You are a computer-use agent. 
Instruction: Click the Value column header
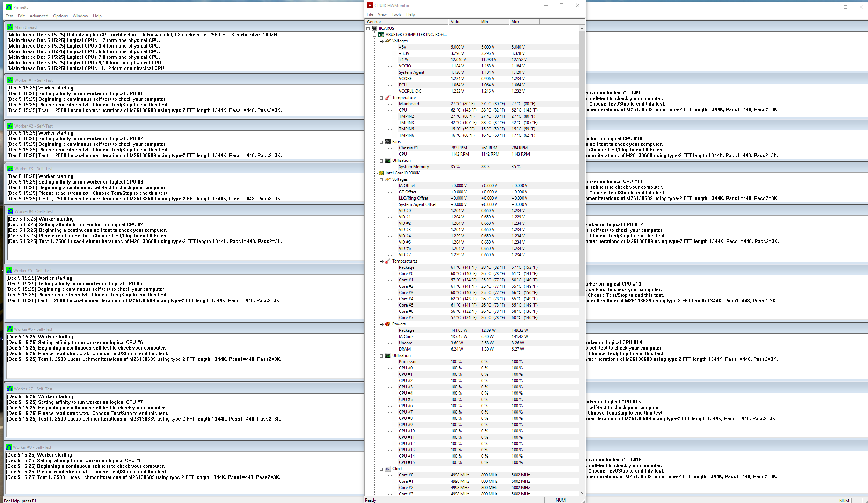click(463, 22)
